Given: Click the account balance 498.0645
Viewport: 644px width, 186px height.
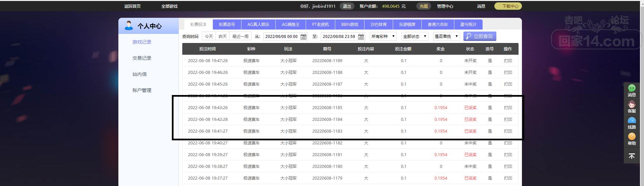Looking at the screenshot, I should pyautogui.click(x=391, y=6).
